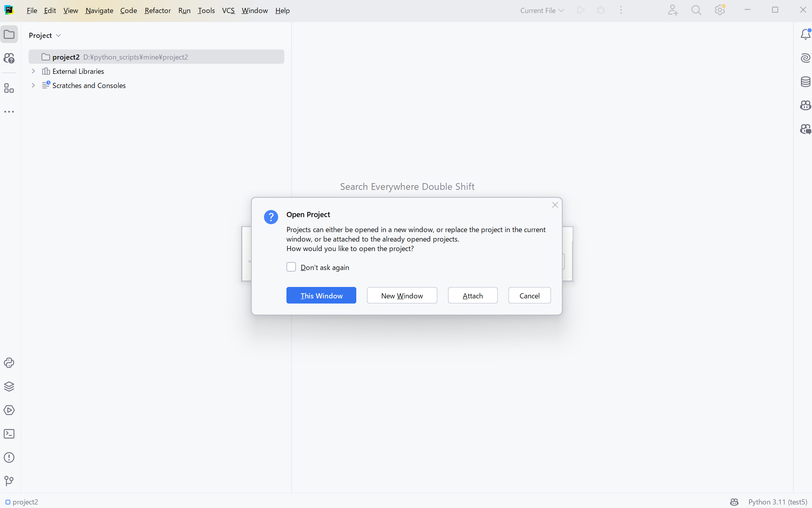The height and width of the screenshot is (508, 812).
Task: Open the Git version control panel
Action: point(9,481)
